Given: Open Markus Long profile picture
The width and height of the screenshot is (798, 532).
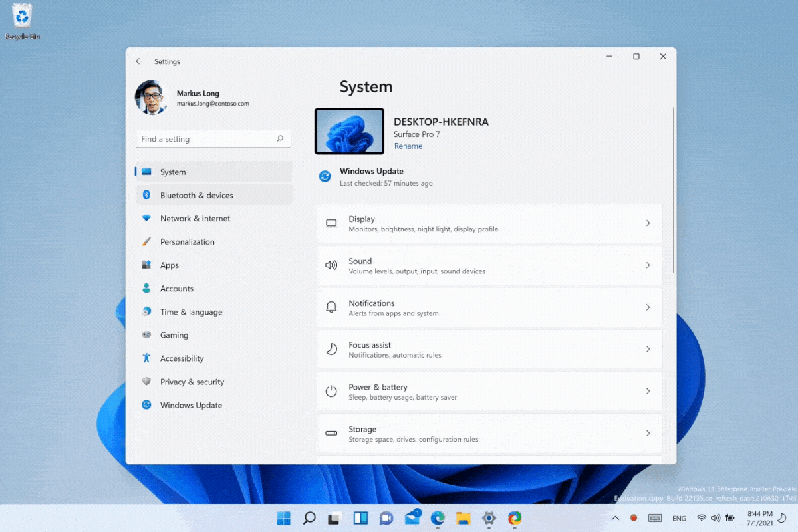Looking at the screenshot, I should pos(152,98).
